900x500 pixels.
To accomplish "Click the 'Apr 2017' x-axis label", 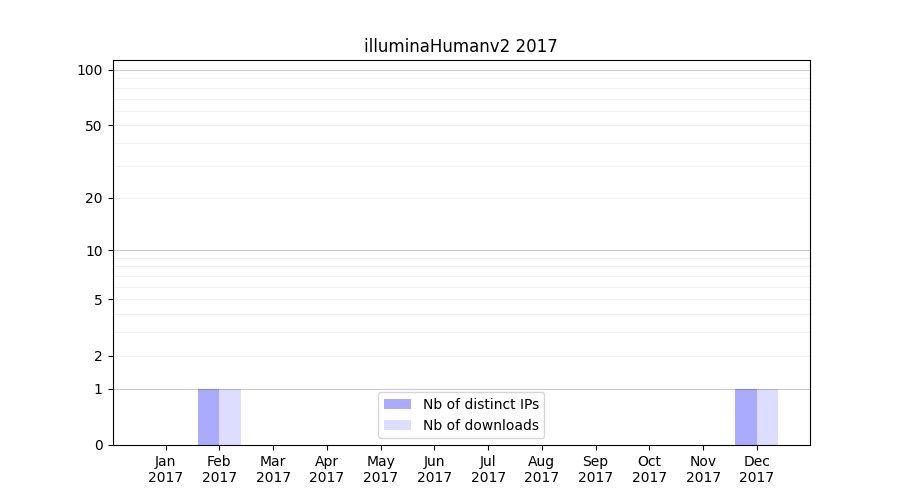I will pyautogui.click(x=327, y=469).
